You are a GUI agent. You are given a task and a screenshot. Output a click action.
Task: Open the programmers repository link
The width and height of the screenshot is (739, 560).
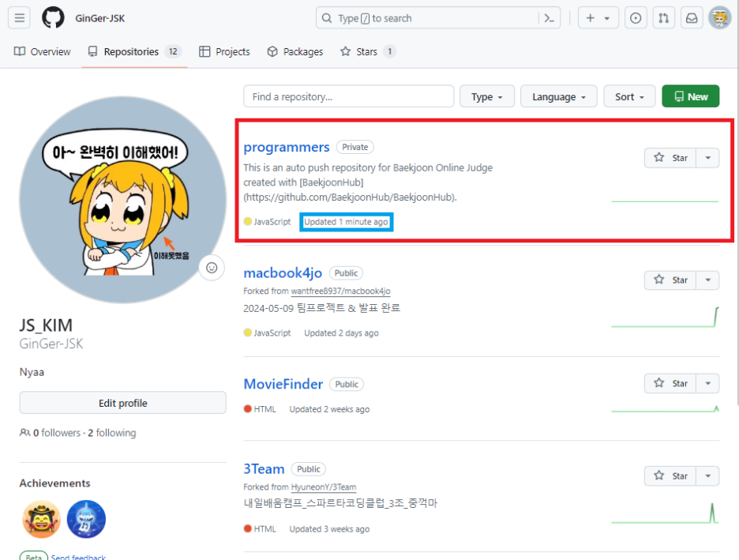pos(287,147)
